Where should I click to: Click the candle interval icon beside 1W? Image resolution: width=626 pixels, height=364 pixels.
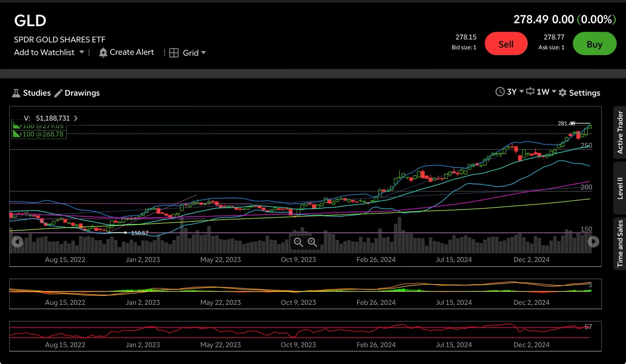click(531, 92)
